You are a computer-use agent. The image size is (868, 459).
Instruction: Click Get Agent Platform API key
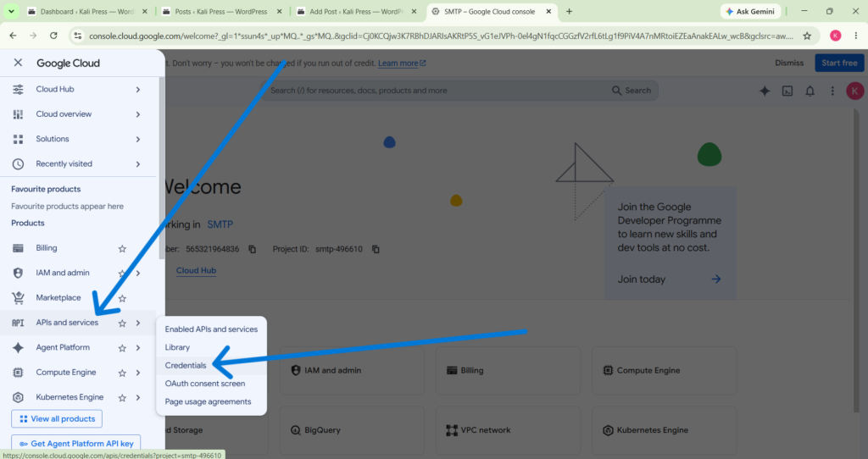75,444
